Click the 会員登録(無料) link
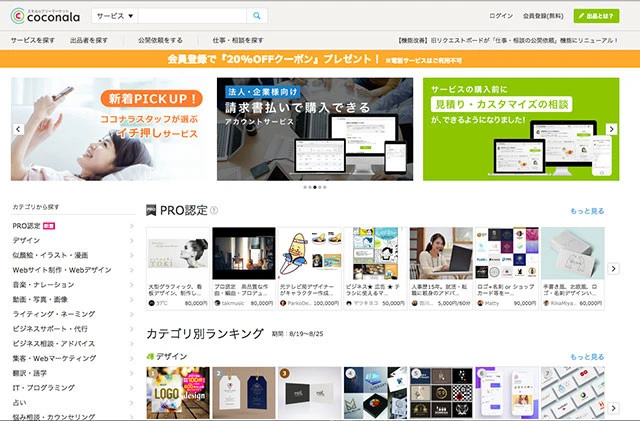 543,16
